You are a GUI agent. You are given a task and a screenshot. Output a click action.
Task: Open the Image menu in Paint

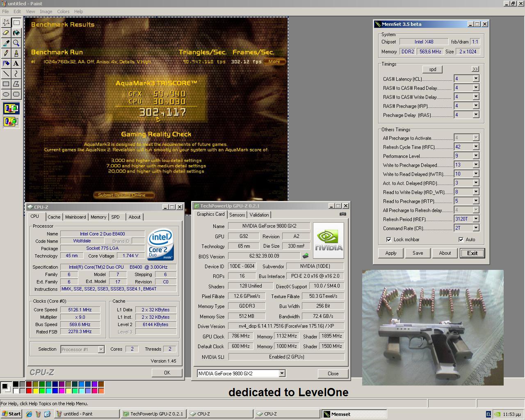tap(46, 11)
